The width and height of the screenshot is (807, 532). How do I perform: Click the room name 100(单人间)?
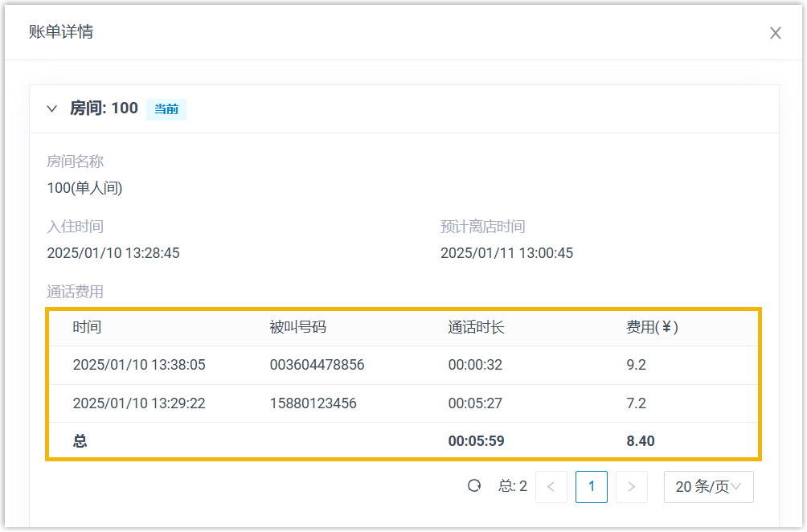pos(84,188)
